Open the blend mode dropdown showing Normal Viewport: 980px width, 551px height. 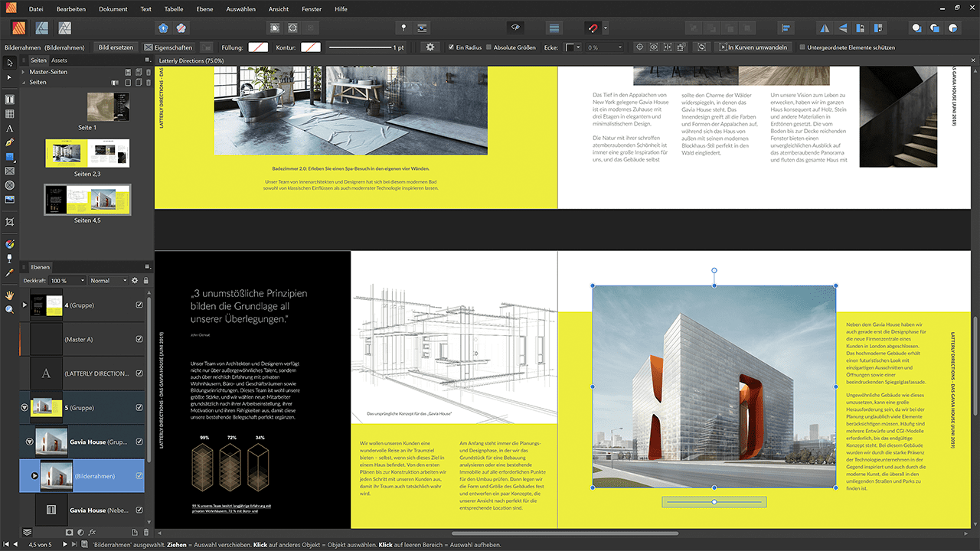109,281
